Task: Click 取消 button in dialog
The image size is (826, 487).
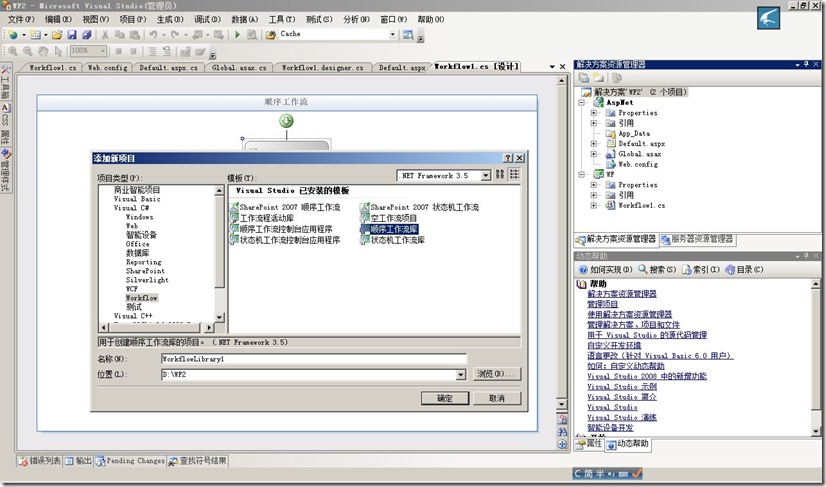Action: (497, 398)
